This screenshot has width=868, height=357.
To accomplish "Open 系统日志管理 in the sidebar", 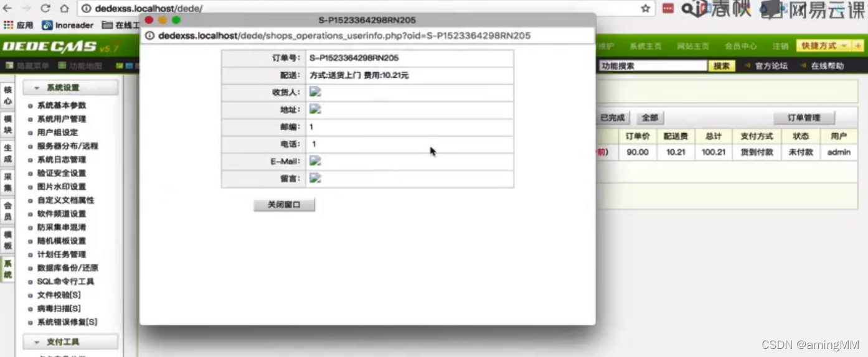I will 61,160.
